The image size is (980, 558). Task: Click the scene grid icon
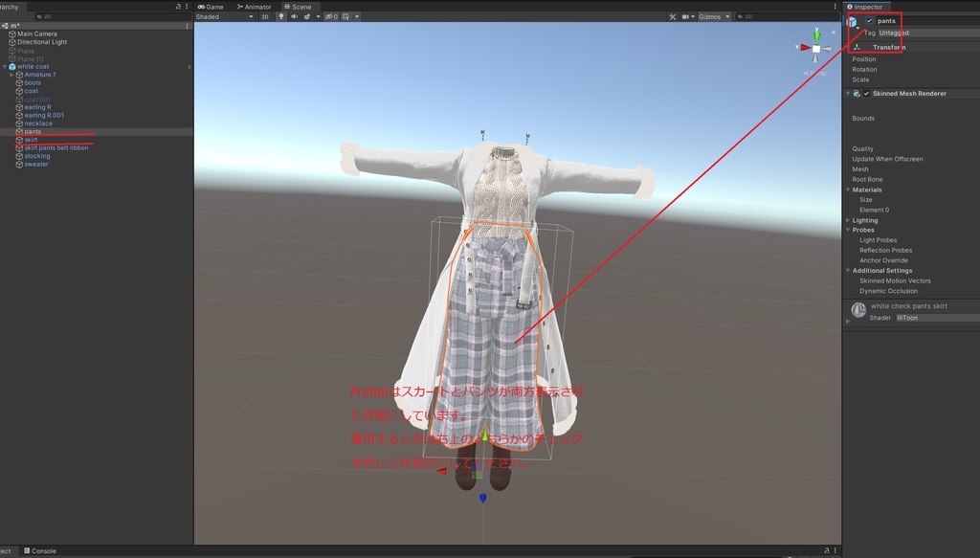tap(346, 17)
